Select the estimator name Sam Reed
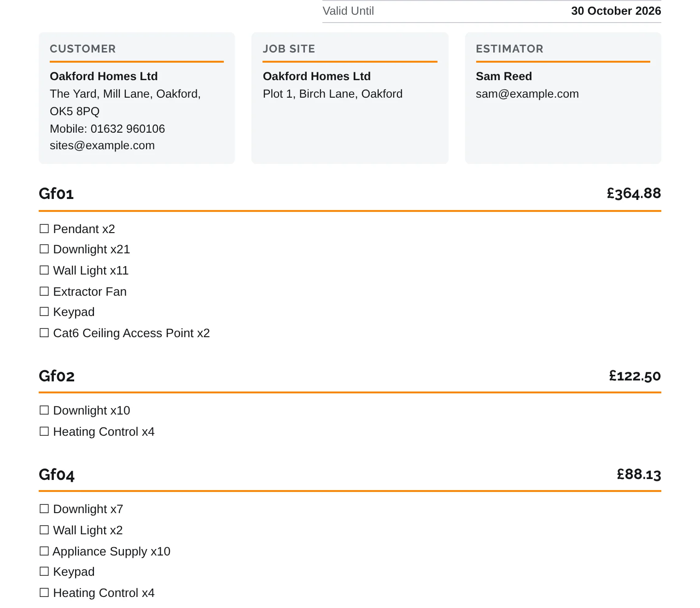700x608 pixels. 504,76
